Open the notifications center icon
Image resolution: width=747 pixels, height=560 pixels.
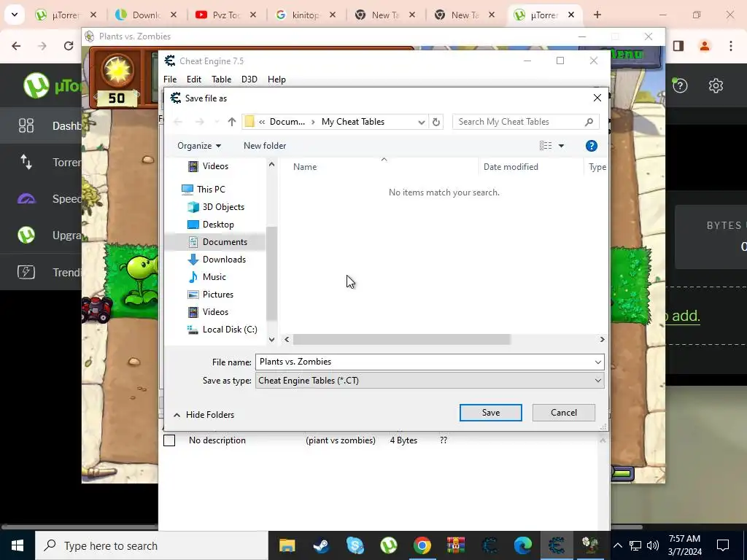click(x=723, y=545)
